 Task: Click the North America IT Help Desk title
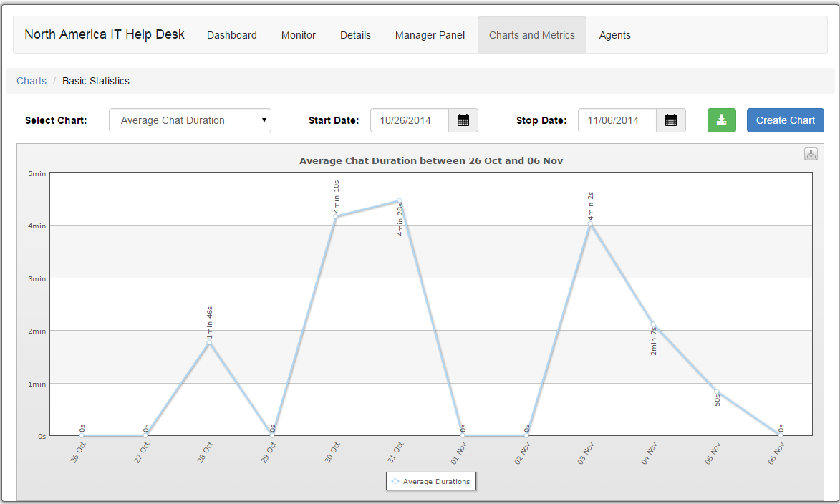coord(105,34)
